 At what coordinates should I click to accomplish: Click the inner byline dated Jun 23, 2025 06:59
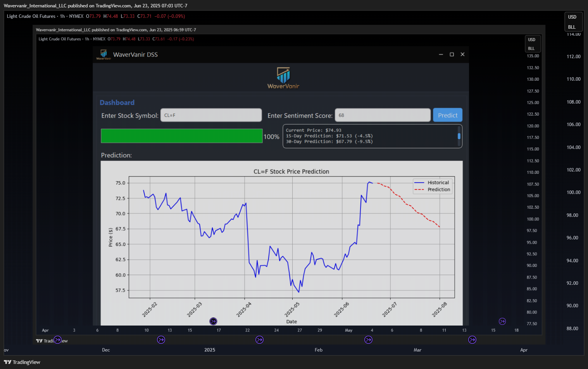[x=116, y=30]
